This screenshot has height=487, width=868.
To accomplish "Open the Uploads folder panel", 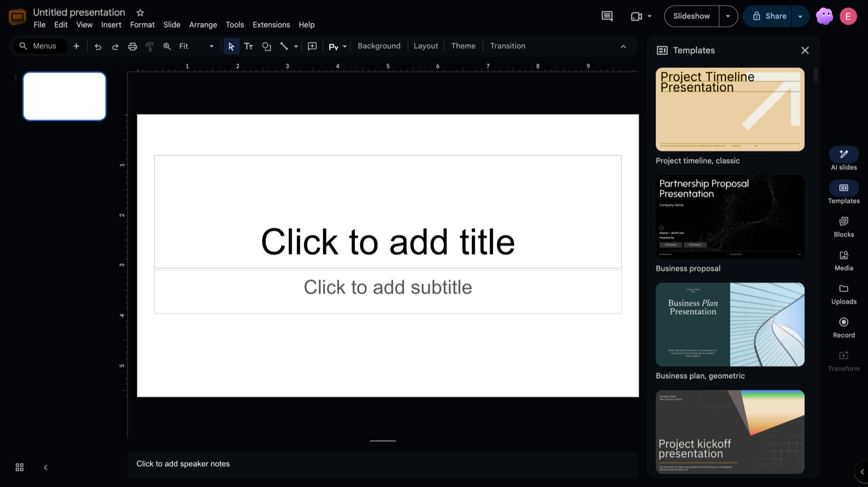I will (x=844, y=294).
